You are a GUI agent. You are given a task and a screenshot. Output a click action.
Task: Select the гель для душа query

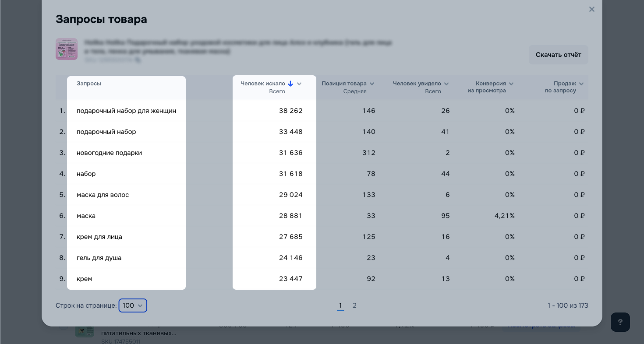point(99,258)
